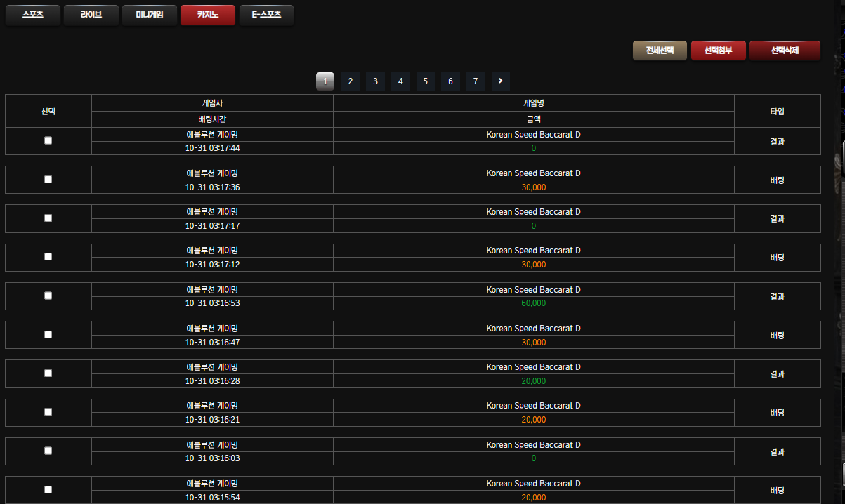Image resolution: width=845 pixels, height=504 pixels.
Task: Click the timestamp 10-31 03:17:44
Action: pyautogui.click(x=212, y=148)
